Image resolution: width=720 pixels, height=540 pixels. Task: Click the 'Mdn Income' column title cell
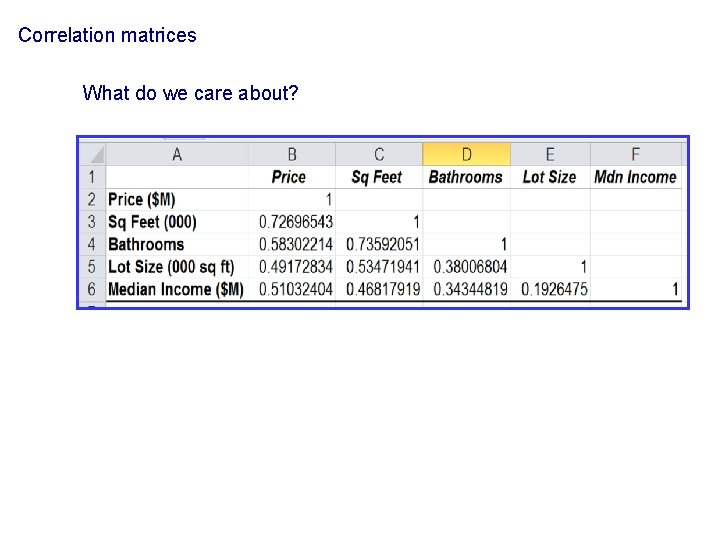(636, 177)
